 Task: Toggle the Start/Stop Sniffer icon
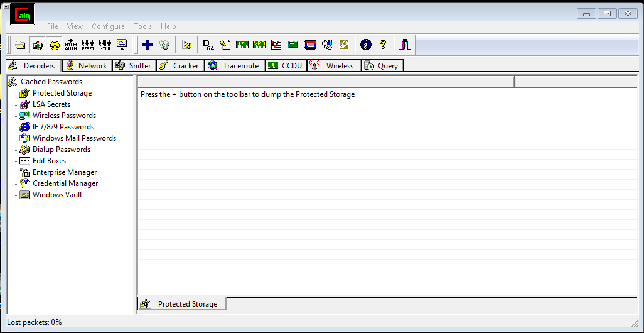(38, 45)
